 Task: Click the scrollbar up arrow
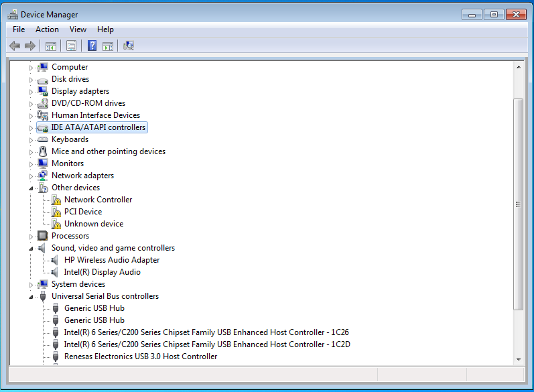[x=519, y=67]
